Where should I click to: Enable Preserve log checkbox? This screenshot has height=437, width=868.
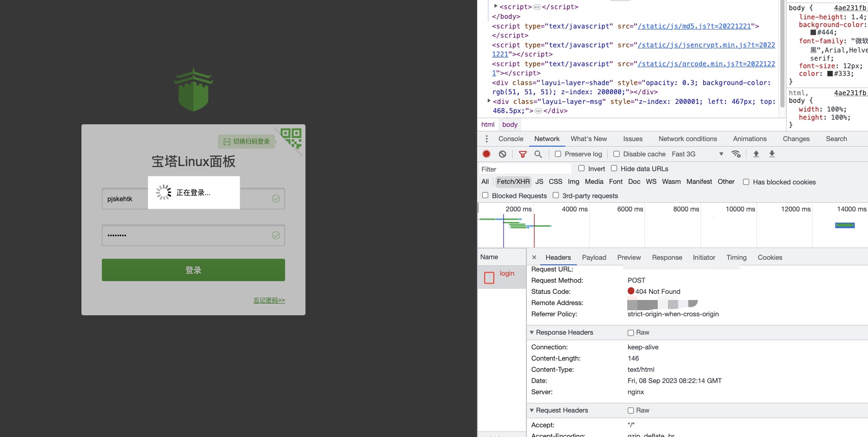click(x=558, y=154)
